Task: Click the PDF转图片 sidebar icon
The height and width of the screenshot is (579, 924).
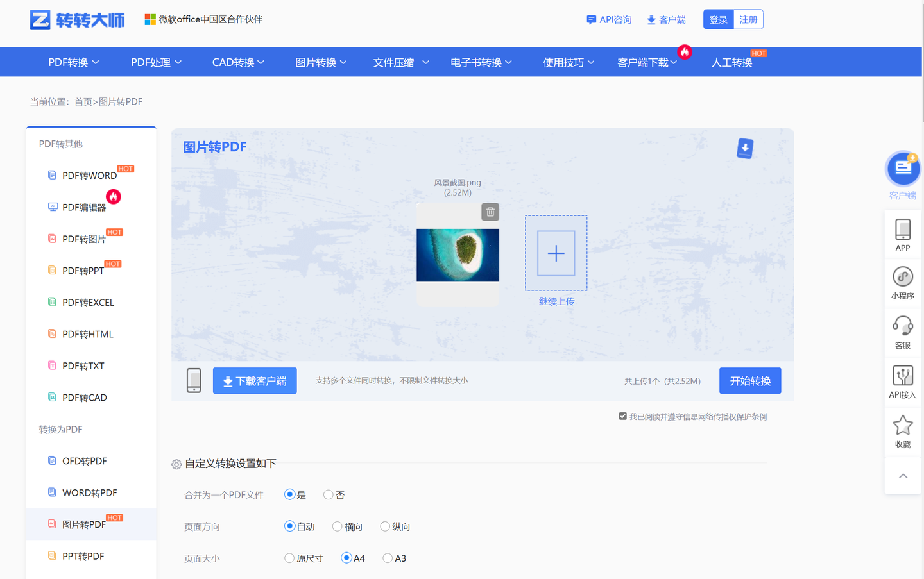Action: (x=52, y=239)
